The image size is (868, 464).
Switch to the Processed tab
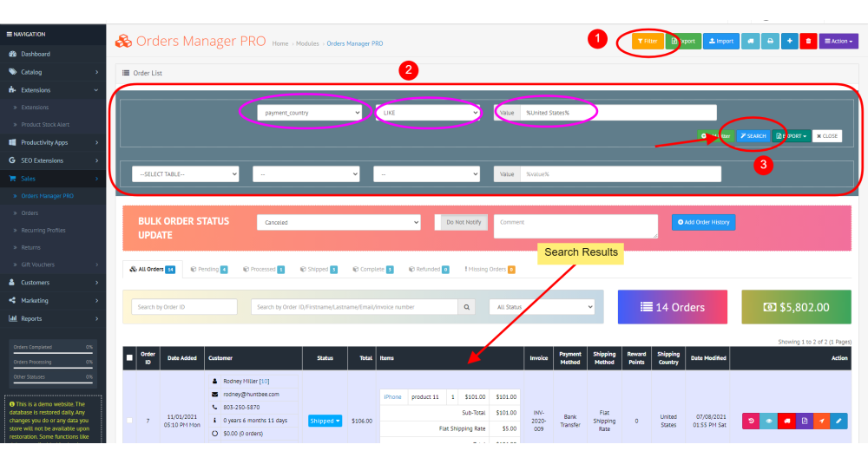click(x=264, y=270)
